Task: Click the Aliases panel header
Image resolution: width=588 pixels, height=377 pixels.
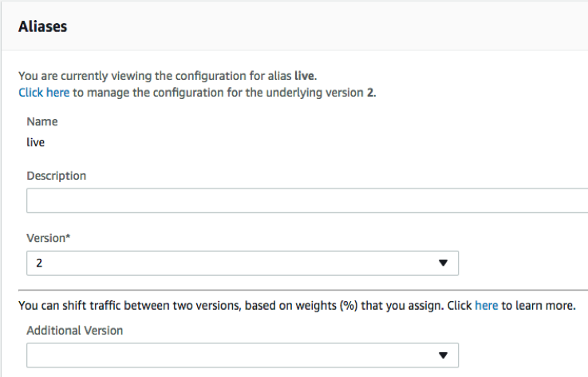Action: 42,26
